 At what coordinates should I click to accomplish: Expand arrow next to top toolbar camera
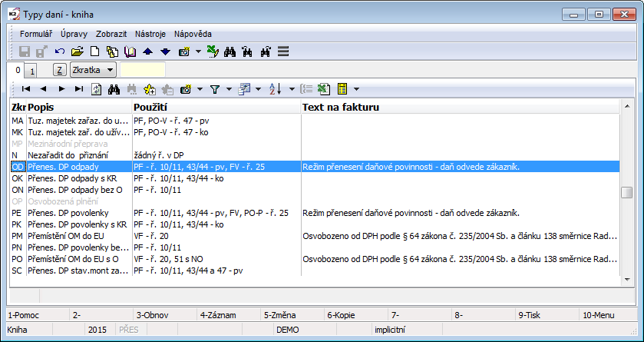[198, 51]
